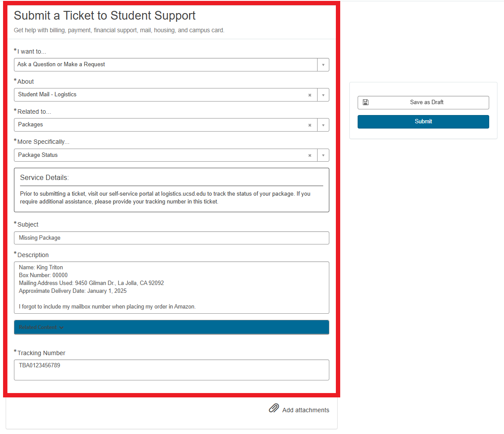504x434 pixels.
Task: Clear the 'Student Mail - Logistics' selection
Action: [x=310, y=95]
